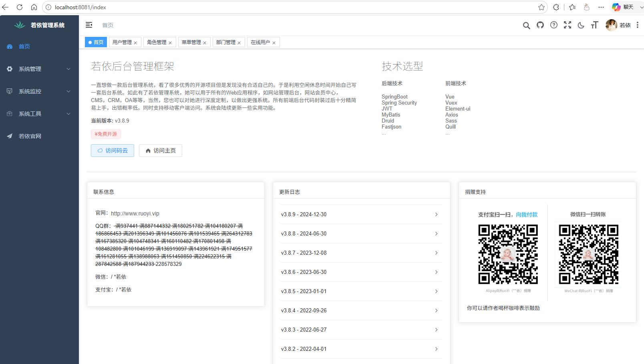Open the GitHub source icon
Viewport: 644px width, 364px height.
click(540, 25)
